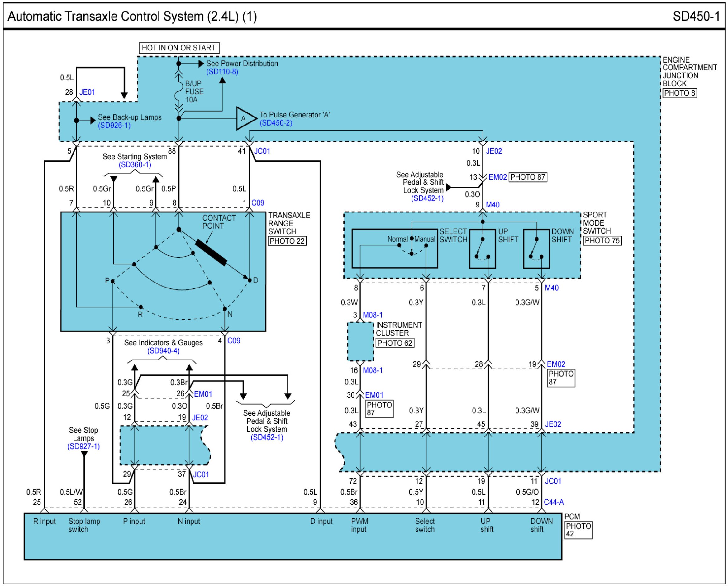Click the contact point bar in range switch
The height and width of the screenshot is (586, 728).
(x=211, y=253)
